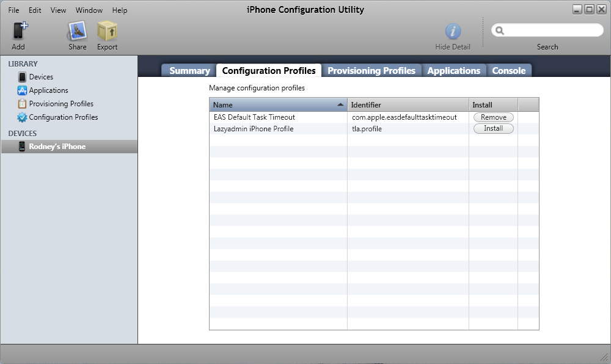This screenshot has height=364, width=611.
Task: Switch to the Provisioning Profiles tab
Action: pos(371,71)
